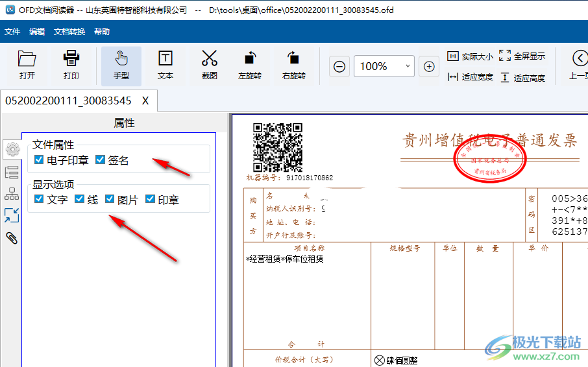Click the 文件属性 group label

pyautogui.click(x=53, y=145)
